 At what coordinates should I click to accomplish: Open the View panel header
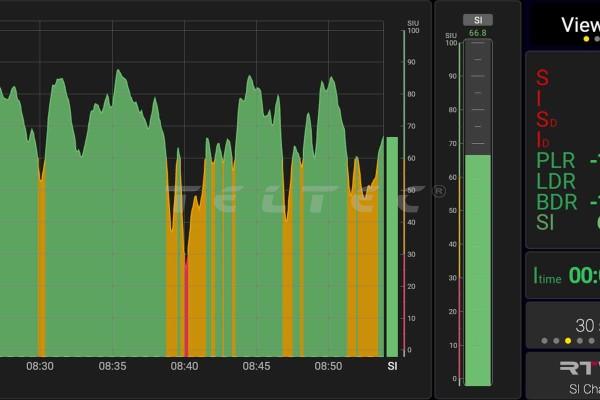tap(580, 25)
